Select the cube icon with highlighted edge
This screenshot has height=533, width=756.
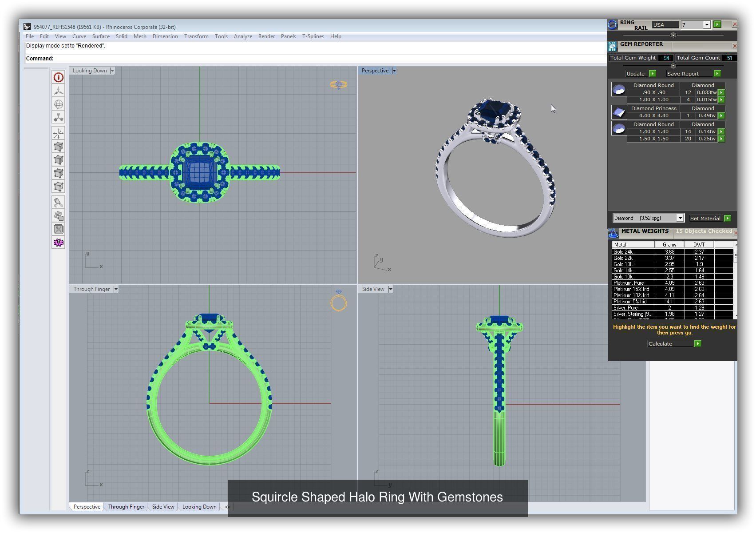[58, 160]
